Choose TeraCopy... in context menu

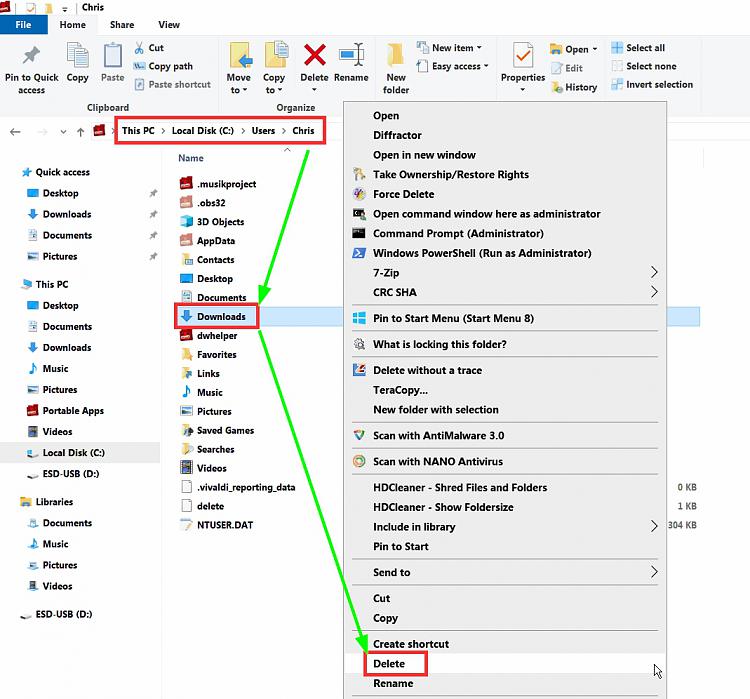(505, 389)
